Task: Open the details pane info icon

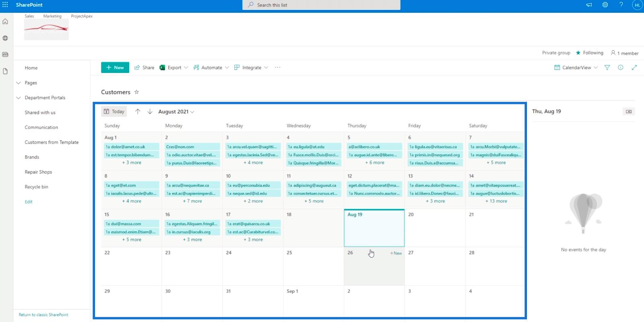Action: coord(620,68)
